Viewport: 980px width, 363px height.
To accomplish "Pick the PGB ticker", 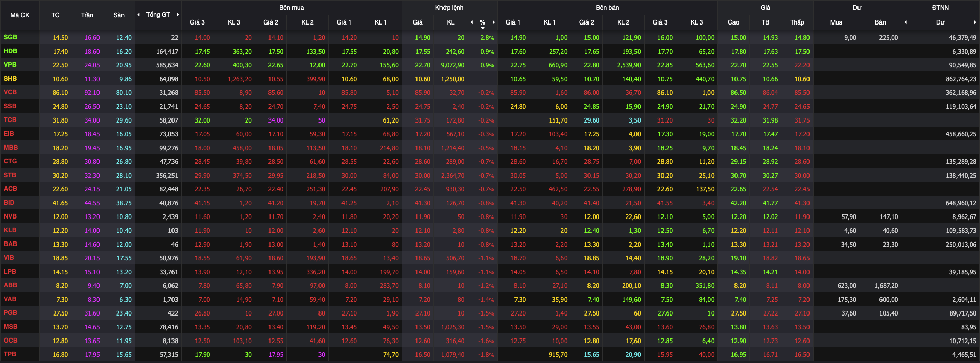I will (10, 313).
